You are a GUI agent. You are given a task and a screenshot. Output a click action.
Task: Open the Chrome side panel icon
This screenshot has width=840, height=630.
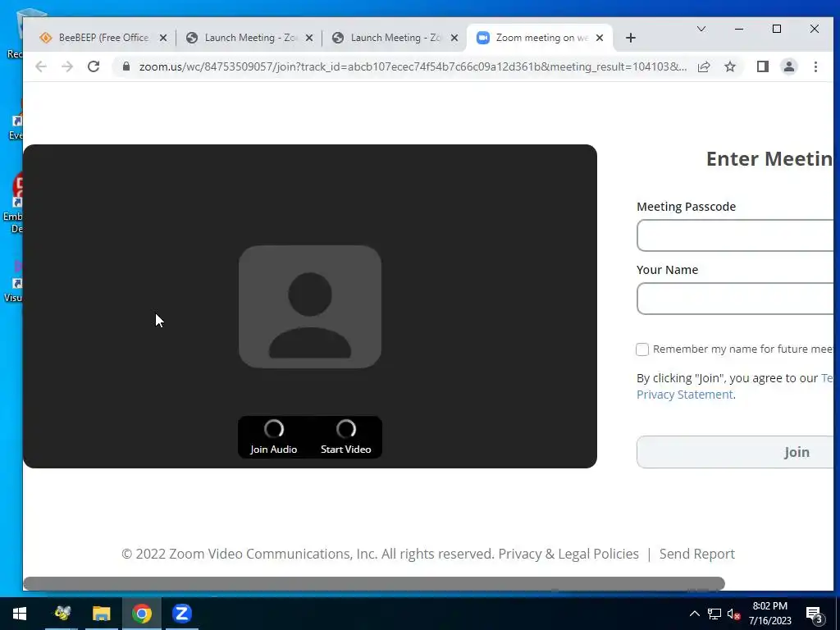[x=762, y=66]
